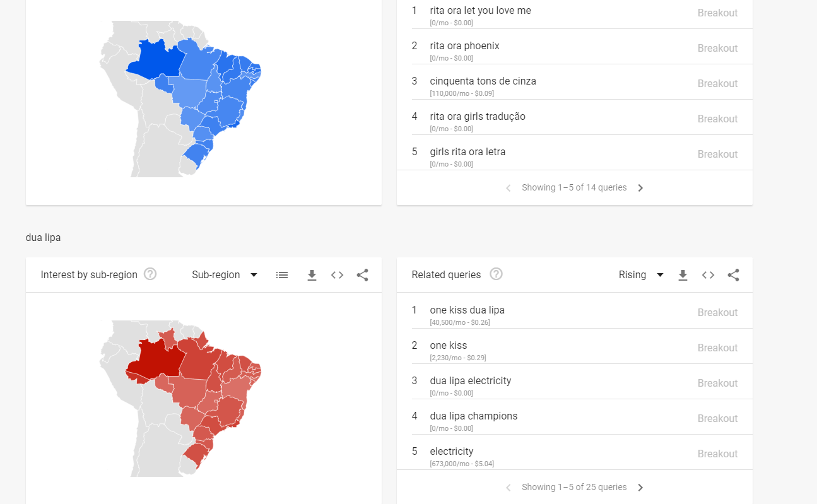Open the Rising sort dropdown
The image size is (817, 504).
tap(641, 275)
